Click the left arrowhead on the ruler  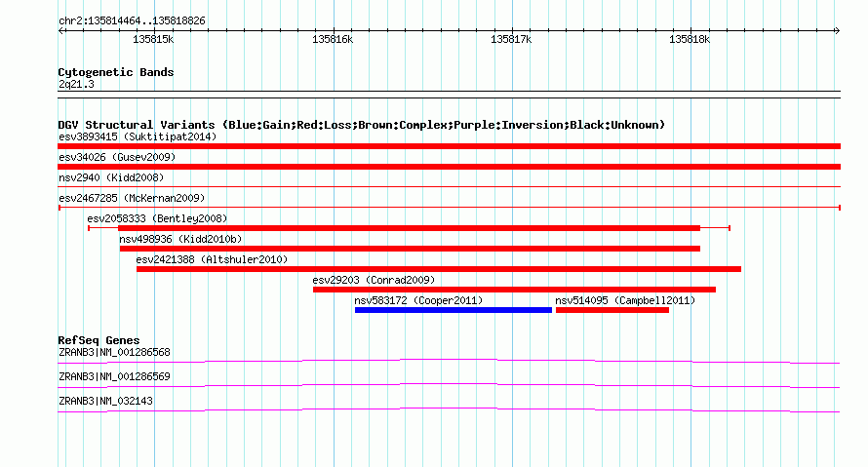tap(60, 31)
